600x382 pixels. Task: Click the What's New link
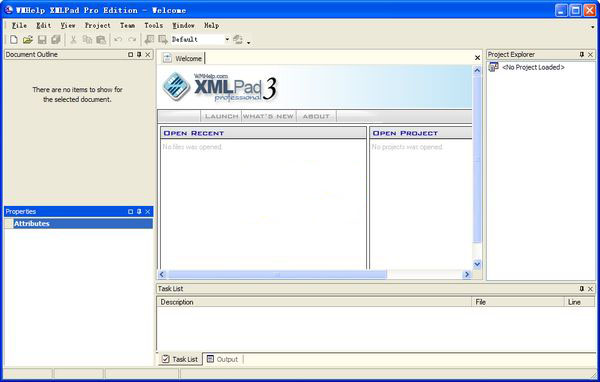tap(269, 116)
